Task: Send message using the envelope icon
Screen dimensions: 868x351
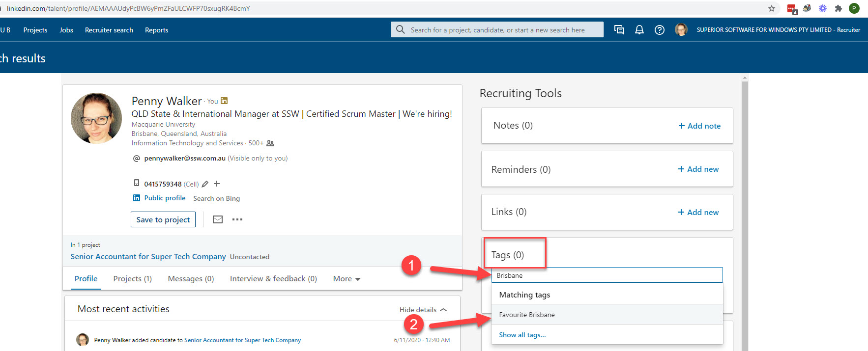Action: tap(218, 219)
